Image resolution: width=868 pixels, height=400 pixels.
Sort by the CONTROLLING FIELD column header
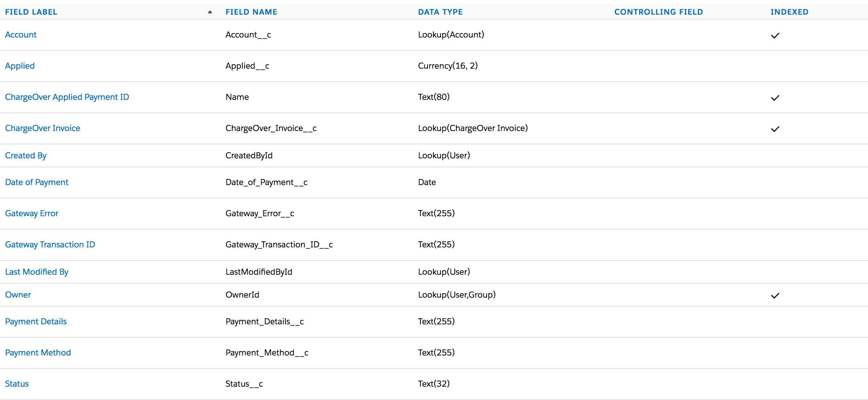[658, 12]
